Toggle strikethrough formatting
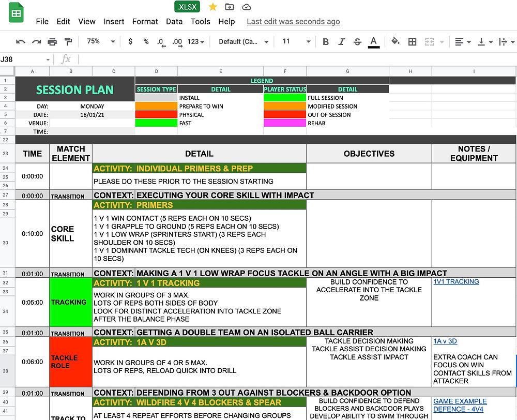Viewport: 517px width, 420px height. point(357,41)
